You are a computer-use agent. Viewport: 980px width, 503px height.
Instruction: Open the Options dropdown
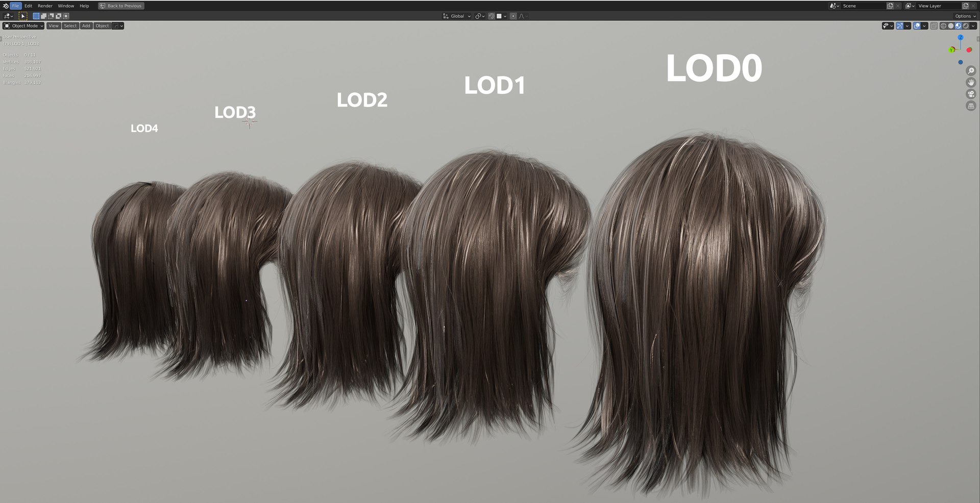[965, 16]
